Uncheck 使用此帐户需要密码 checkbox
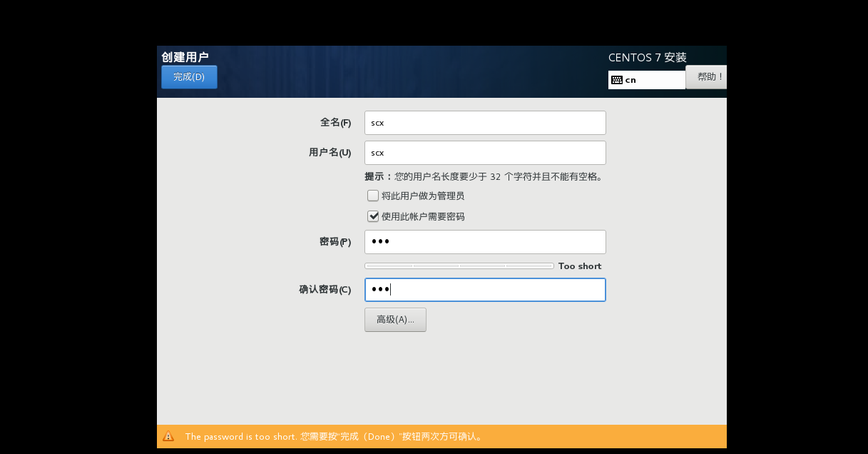This screenshot has width=868, height=454. click(373, 216)
